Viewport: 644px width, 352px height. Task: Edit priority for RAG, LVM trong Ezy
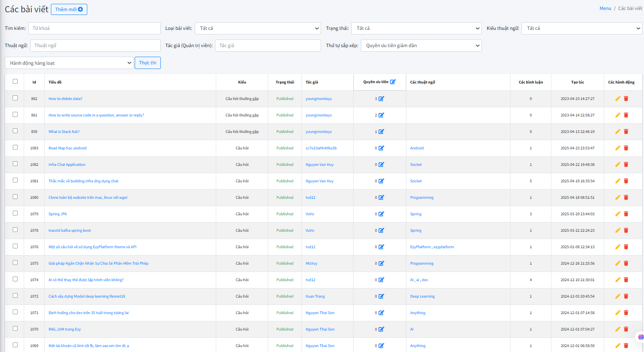(381, 329)
